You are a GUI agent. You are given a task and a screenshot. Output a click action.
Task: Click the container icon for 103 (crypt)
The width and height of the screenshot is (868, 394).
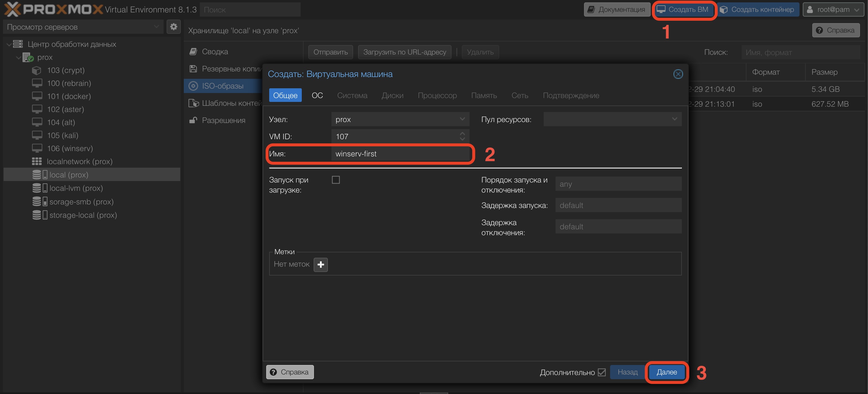tap(36, 71)
